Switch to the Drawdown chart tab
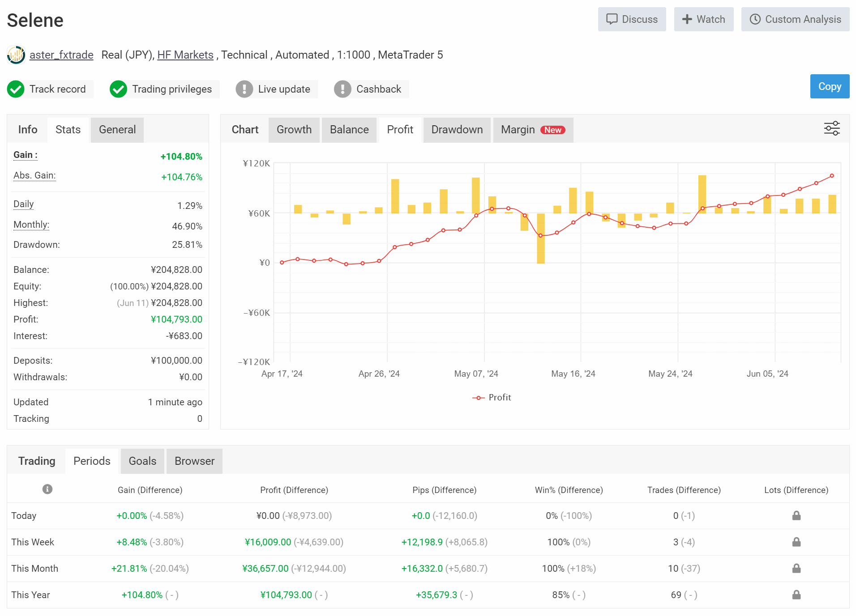The width and height of the screenshot is (856, 616). pyautogui.click(x=457, y=130)
